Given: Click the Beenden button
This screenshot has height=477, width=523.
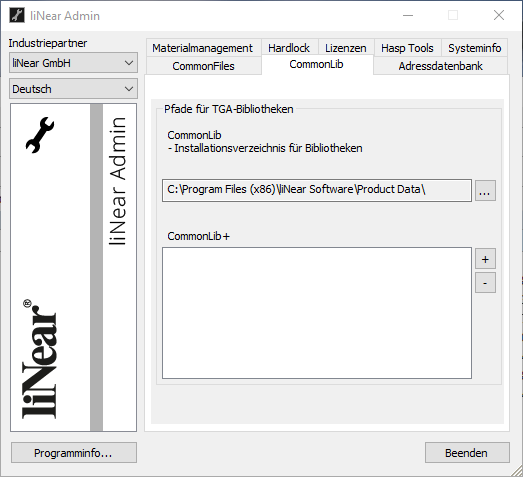Looking at the screenshot, I should coord(467,453).
